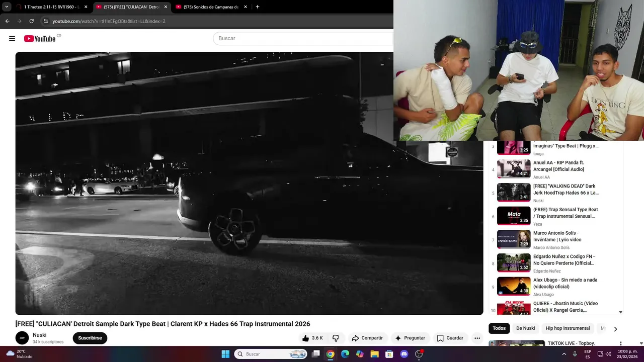Open (FREE) Trap Sensual Type Beat title
This screenshot has width=644, height=362.
[566, 213]
